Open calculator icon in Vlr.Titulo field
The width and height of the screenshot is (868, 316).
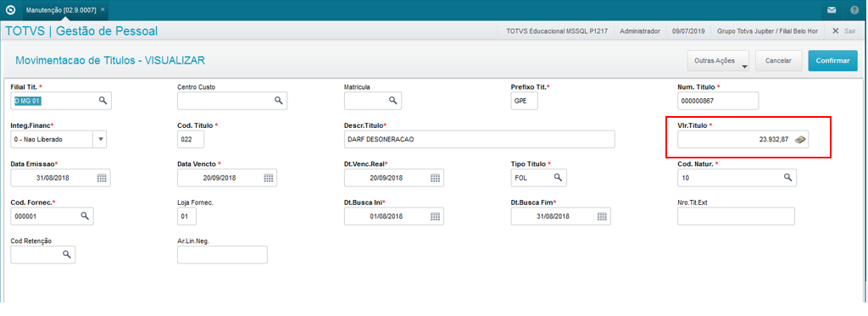tap(800, 140)
